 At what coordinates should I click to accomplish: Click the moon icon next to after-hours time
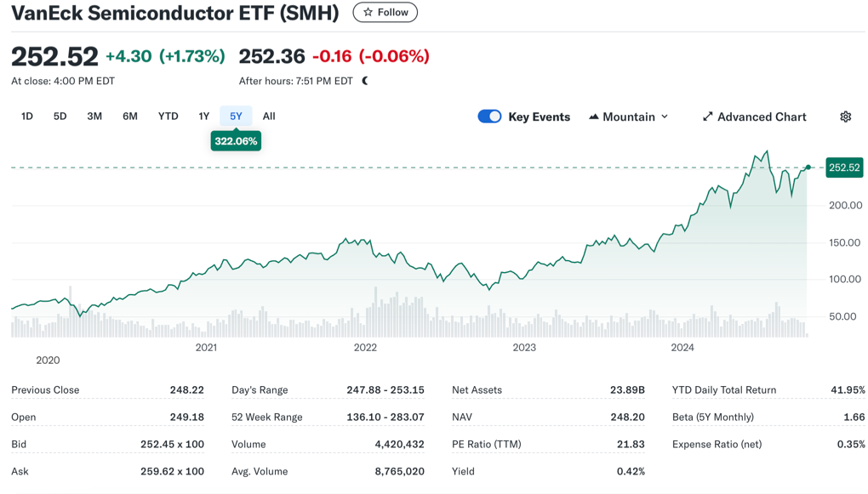click(x=364, y=82)
